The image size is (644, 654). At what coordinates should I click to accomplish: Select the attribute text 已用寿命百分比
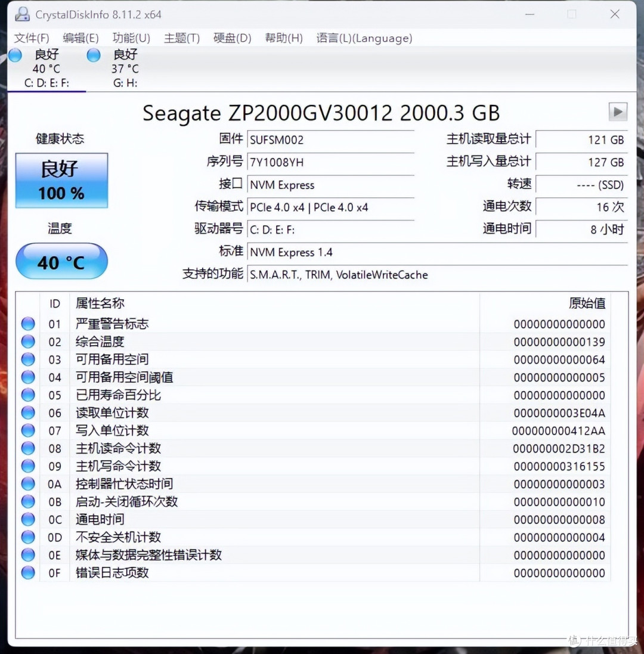118,395
